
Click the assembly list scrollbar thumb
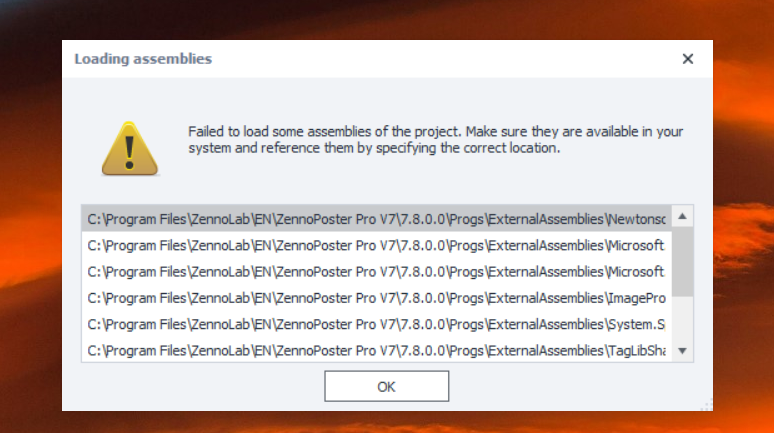click(x=683, y=260)
